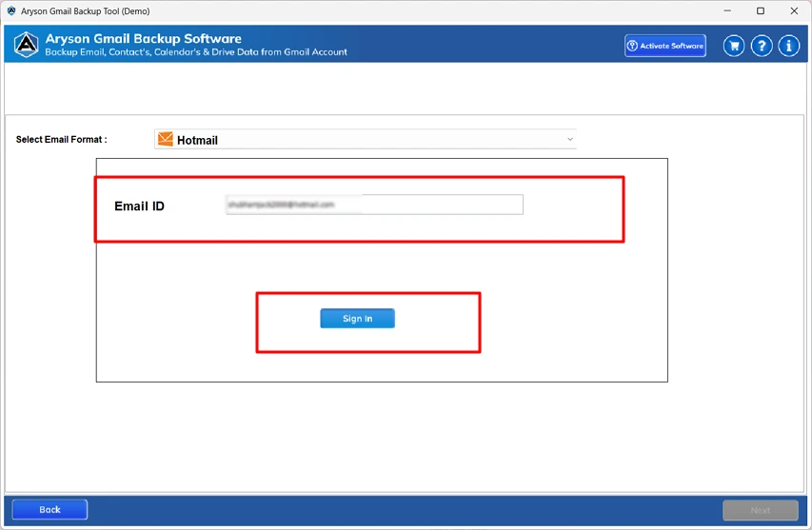Click the Aryson logo icon in header
Viewport: 812px width, 530px height.
click(x=26, y=45)
